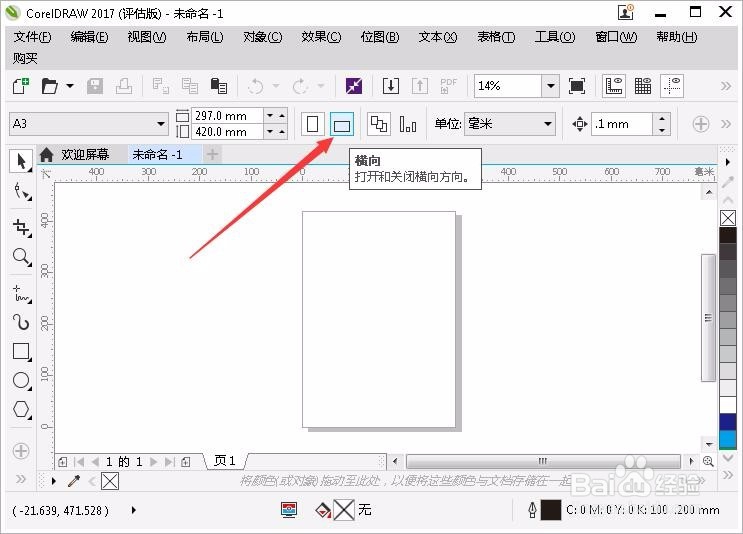Open the zoom level 14% dropdown
This screenshot has height=534, width=743.
[x=550, y=86]
